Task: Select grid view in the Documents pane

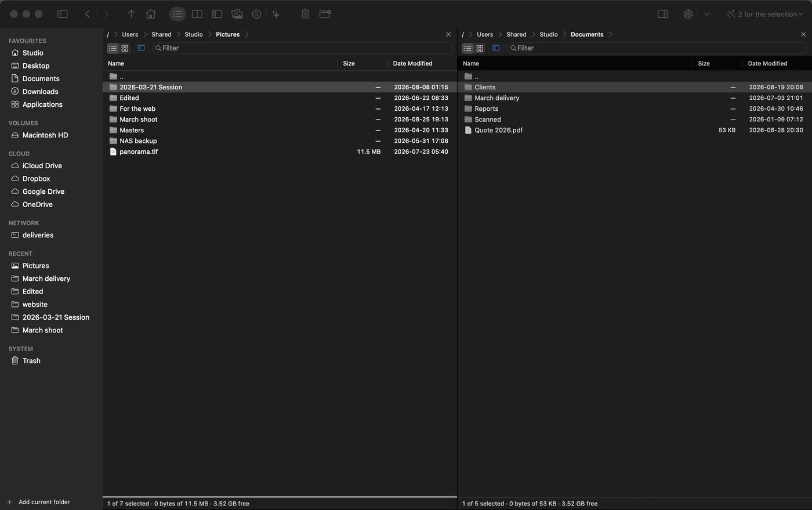Action: point(480,48)
